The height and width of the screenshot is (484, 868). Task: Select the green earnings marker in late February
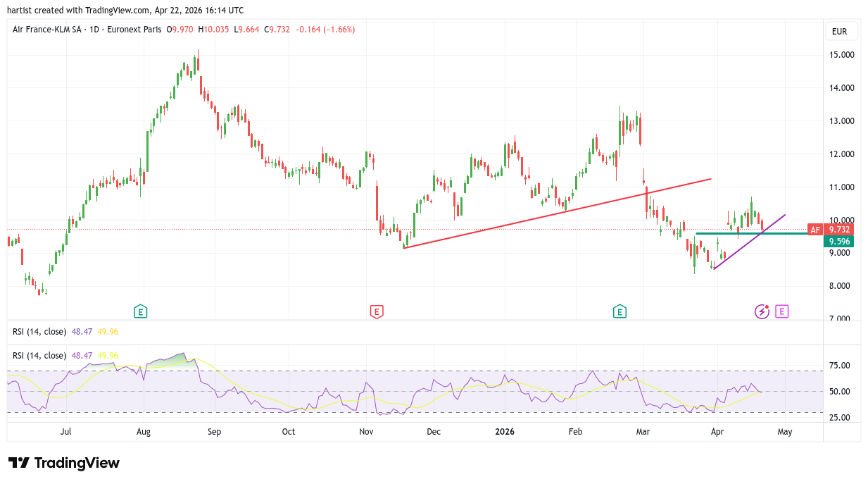[x=619, y=311]
